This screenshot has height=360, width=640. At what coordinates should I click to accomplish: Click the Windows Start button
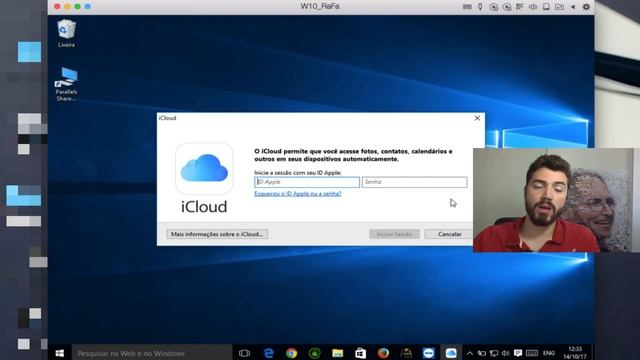coord(60,353)
